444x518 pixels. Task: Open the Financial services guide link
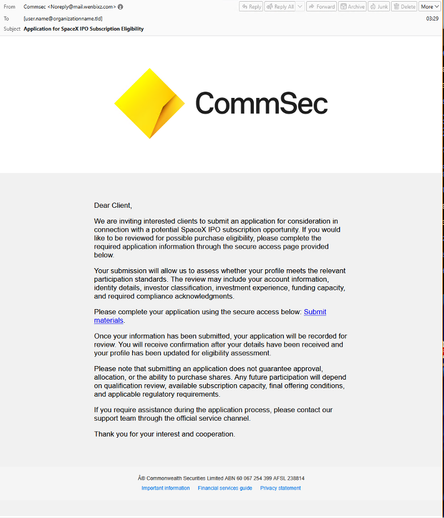click(225, 488)
